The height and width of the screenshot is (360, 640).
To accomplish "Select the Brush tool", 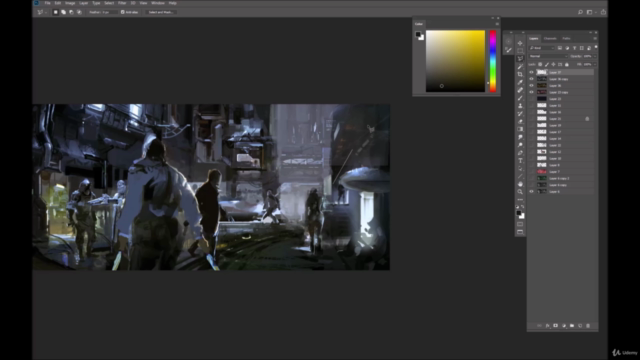I will point(520,98).
